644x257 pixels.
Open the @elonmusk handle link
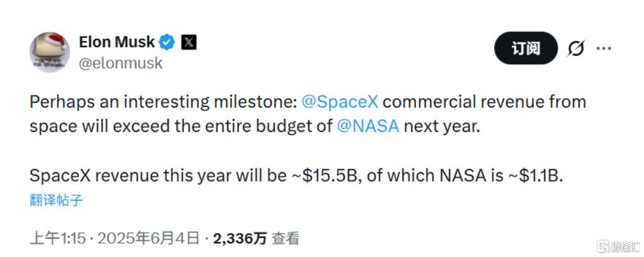(121, 63)
